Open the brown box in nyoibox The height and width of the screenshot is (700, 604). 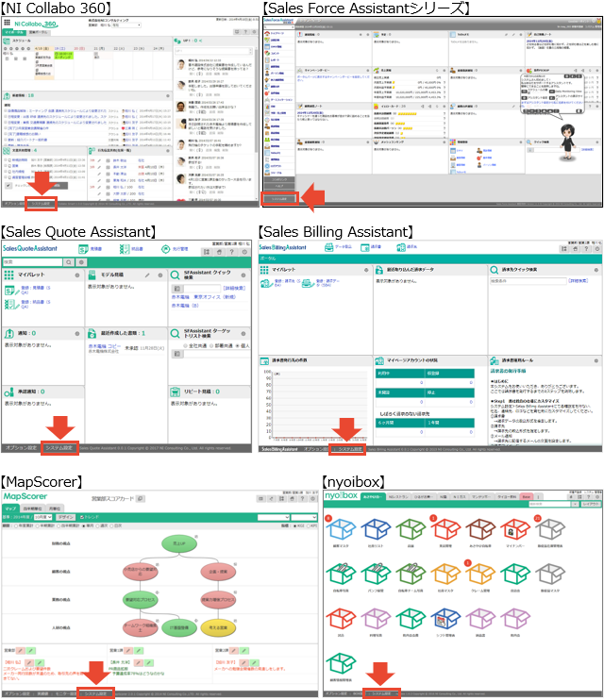(480, 529)
